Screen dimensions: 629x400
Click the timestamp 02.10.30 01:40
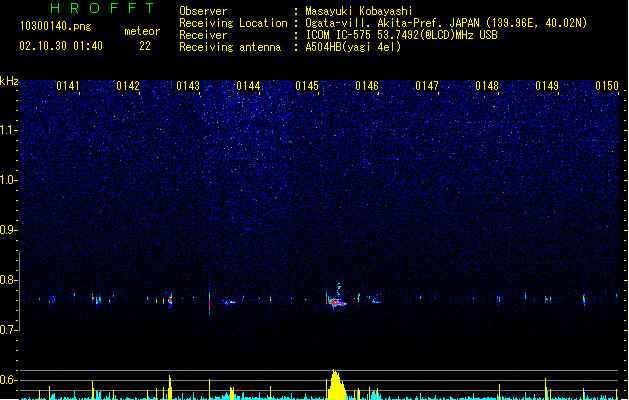tap(61, 46)
